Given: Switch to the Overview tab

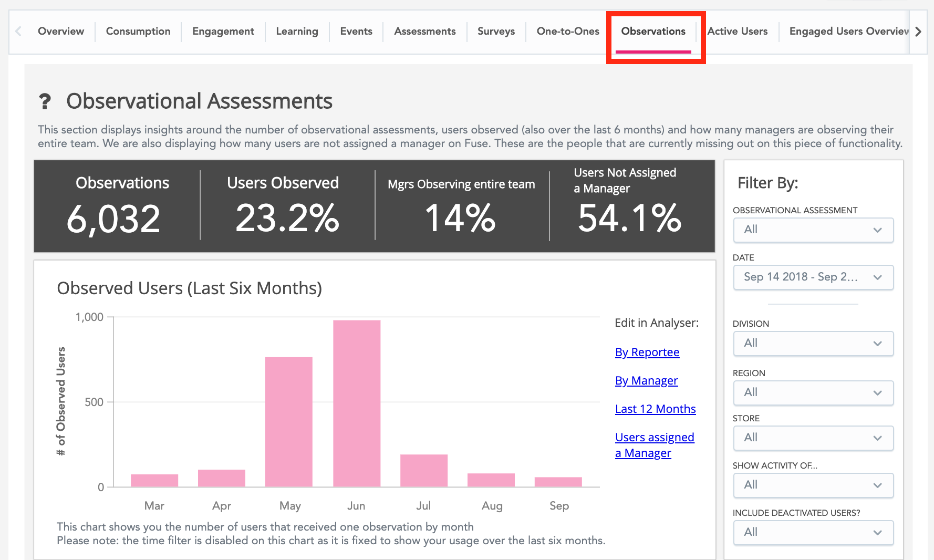Looking at the screenshot, I should tap(61, 32).
